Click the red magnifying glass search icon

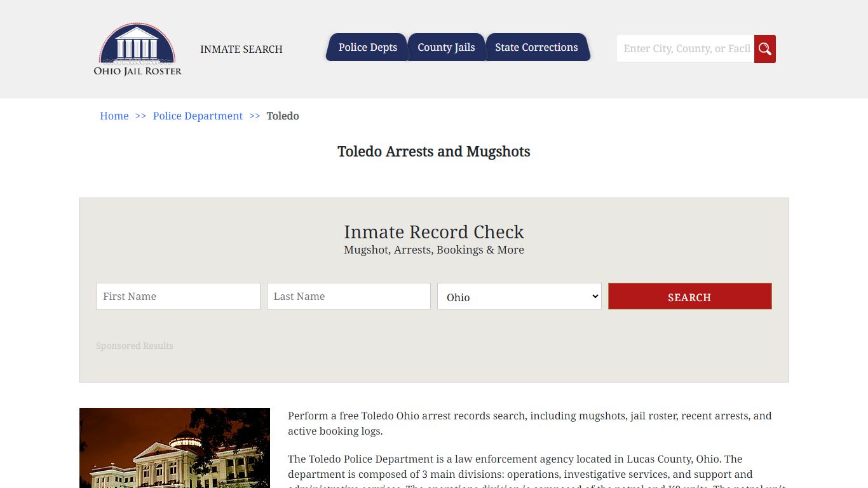pos(764,48)
